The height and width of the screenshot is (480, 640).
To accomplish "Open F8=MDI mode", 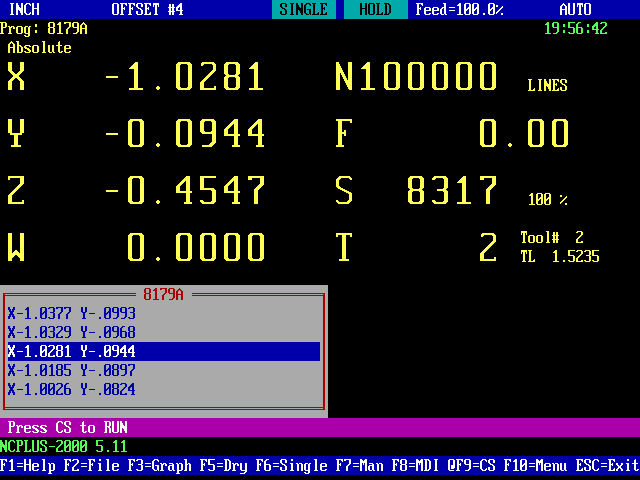I will point(415,466).
